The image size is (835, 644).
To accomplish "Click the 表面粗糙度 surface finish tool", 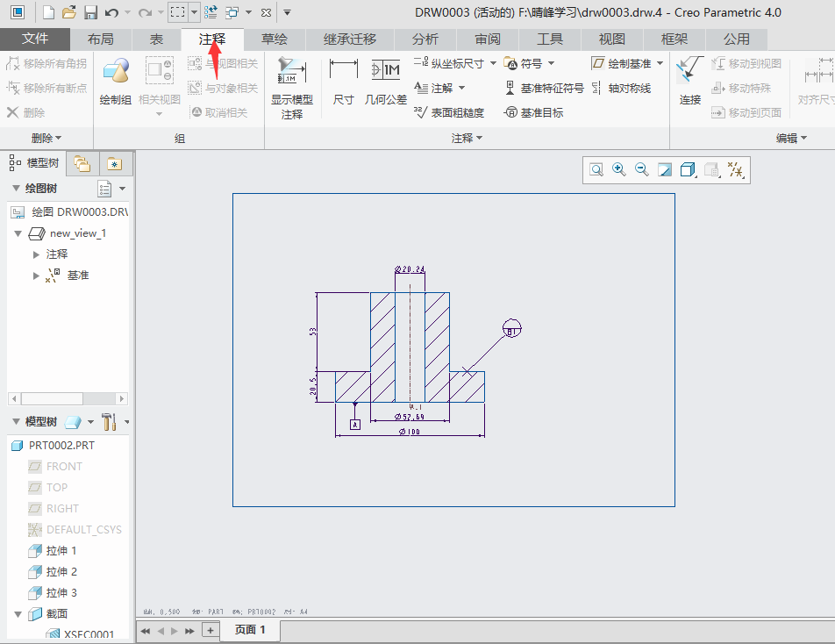I will point(449,112).
